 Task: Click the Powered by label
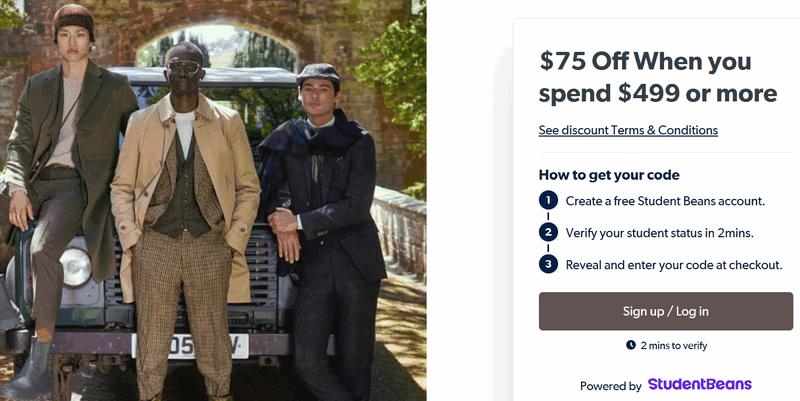pyautogui.click(x=610, y=385)
